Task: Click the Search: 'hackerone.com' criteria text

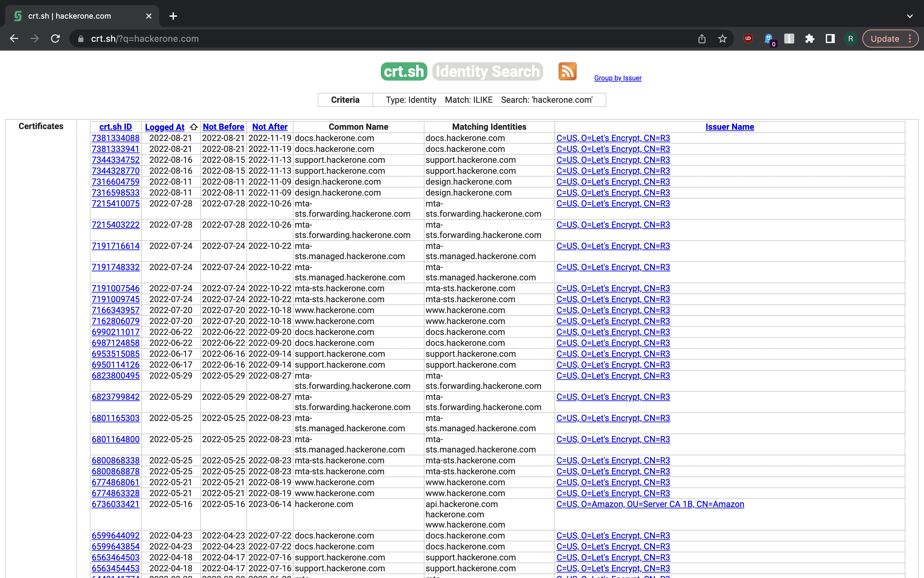Action: coord(547,100)
